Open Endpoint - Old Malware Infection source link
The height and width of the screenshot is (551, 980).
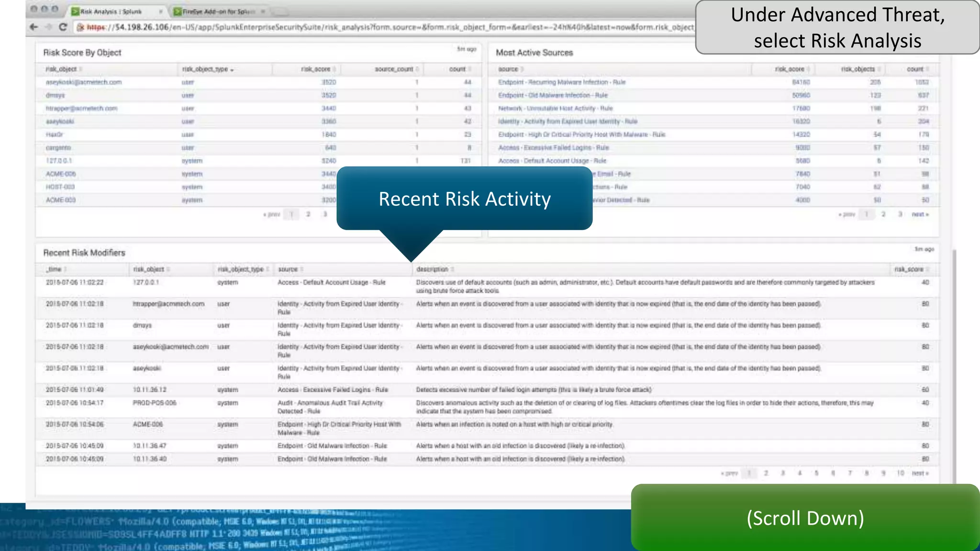pos(553,95)
